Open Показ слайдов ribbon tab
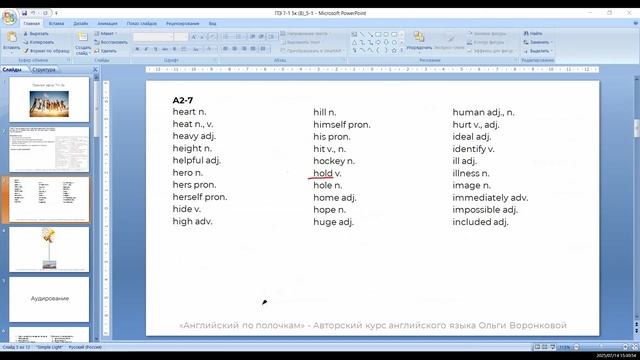This screenshot has height=360, width=640. [142, 24]
